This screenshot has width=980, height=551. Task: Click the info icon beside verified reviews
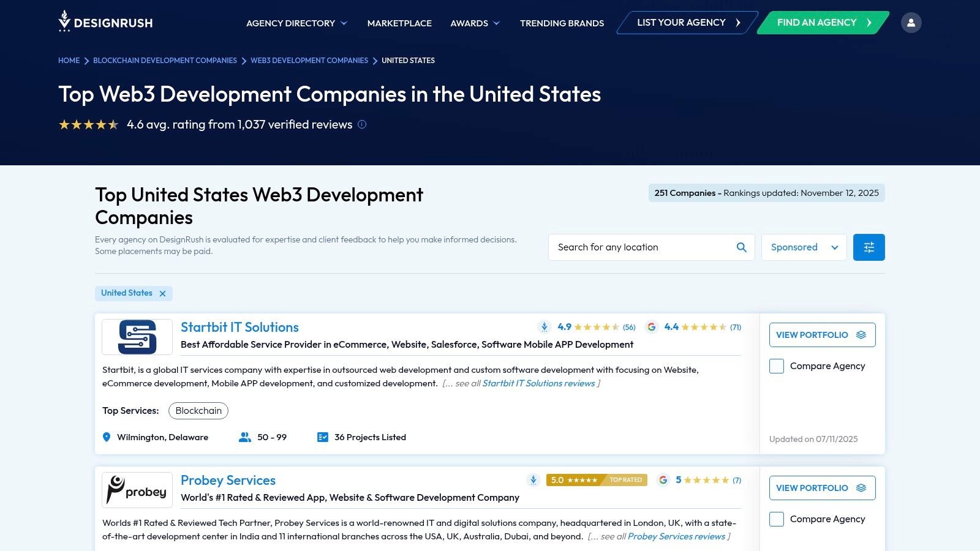(362, 124)
